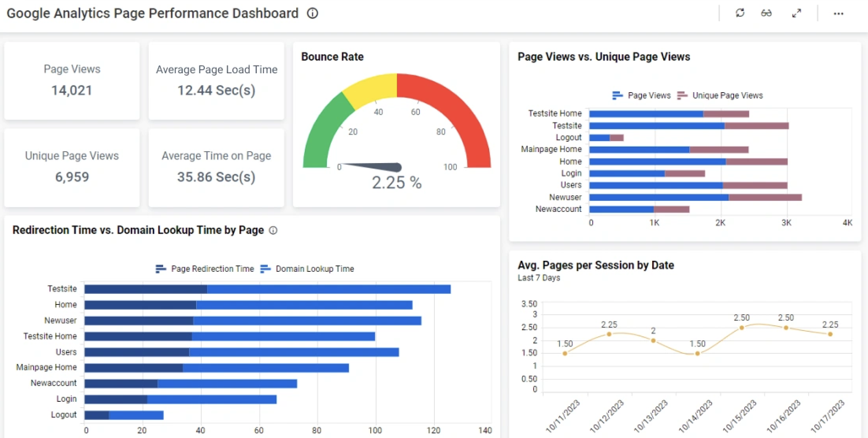Click the 10/15/2023 data point at 2.50
Image resolution: width=868 pixels, height=438 pixels.
click(x=742, y=328)
